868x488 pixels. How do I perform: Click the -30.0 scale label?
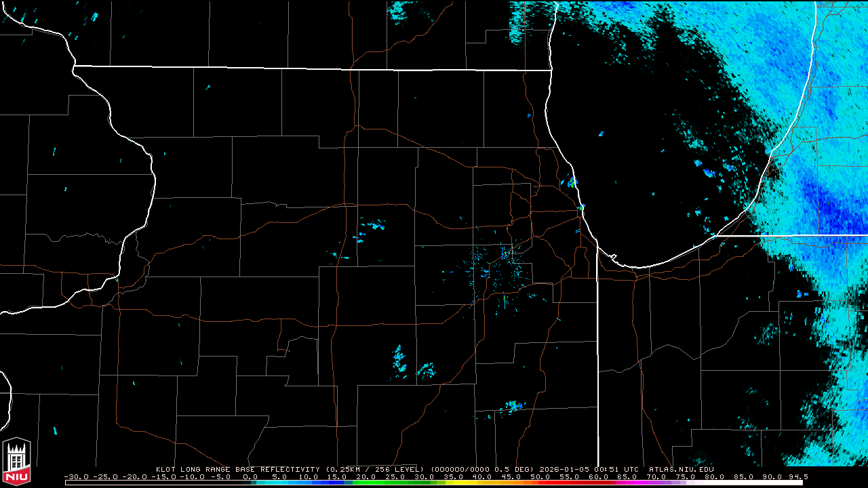(x=75, y=476)
